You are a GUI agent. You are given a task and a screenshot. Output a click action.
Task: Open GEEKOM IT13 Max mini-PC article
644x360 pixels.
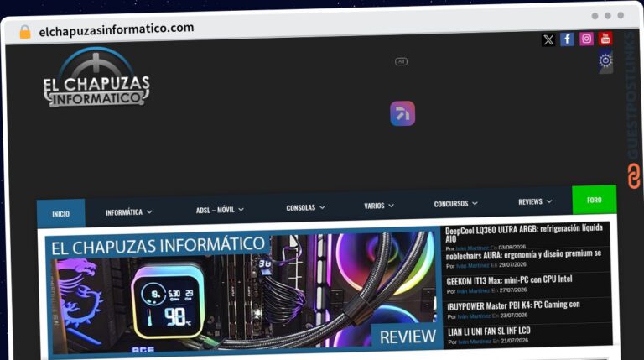509,280
